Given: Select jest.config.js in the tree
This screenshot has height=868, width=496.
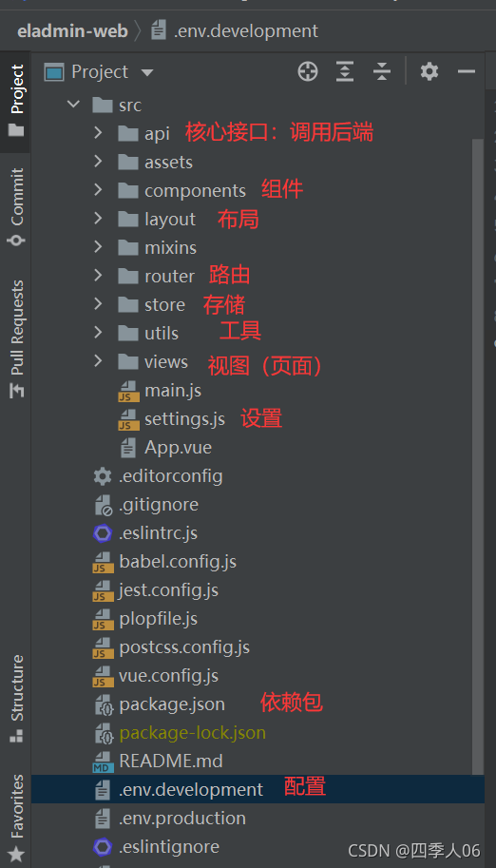Looking at the screenshot, I should pos(168,590).
